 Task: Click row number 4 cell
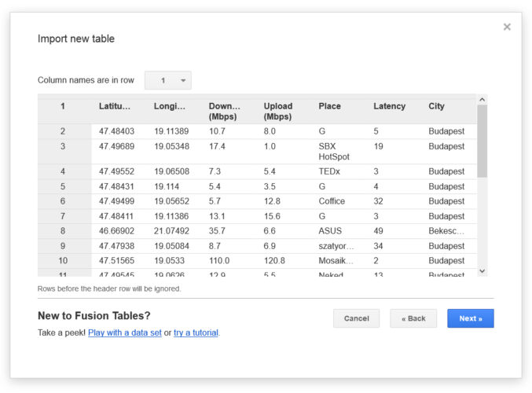63,171
